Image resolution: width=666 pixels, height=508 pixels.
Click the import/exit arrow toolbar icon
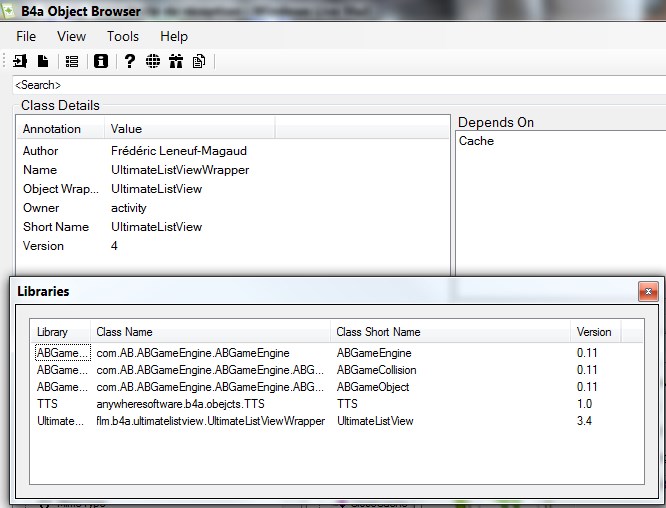(x=20, y=62)
